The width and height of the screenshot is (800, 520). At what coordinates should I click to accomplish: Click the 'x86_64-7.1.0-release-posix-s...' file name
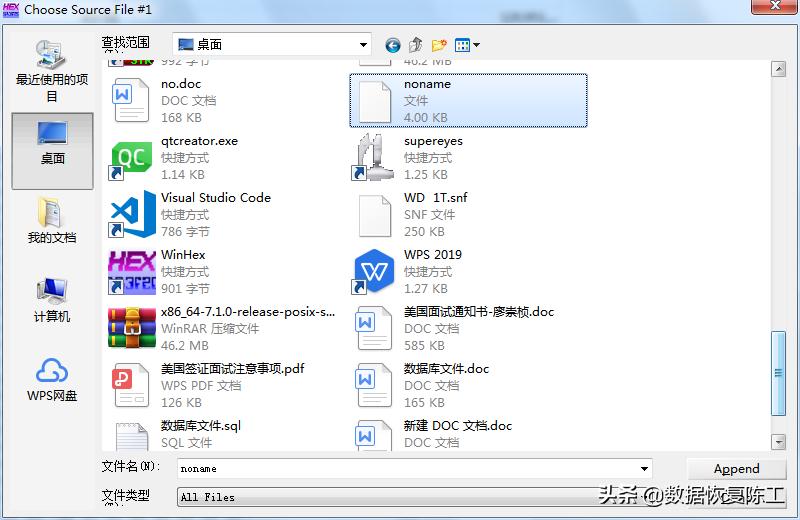248,312
